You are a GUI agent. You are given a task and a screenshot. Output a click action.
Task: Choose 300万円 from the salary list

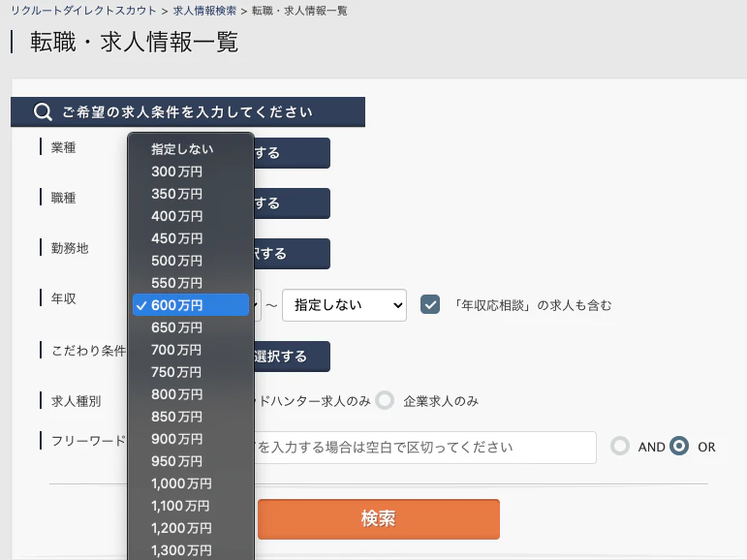click(191, 171)
